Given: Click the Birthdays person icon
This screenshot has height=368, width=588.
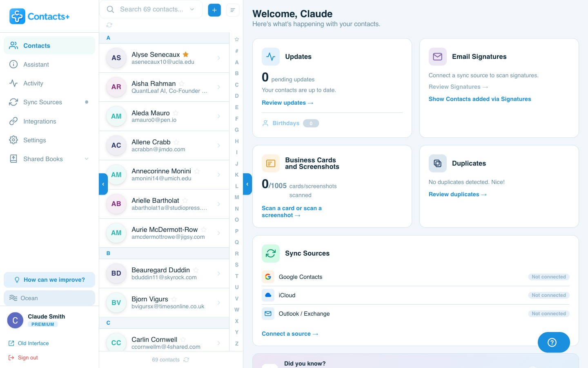Looking at the screenshot, I should (265, 123).
